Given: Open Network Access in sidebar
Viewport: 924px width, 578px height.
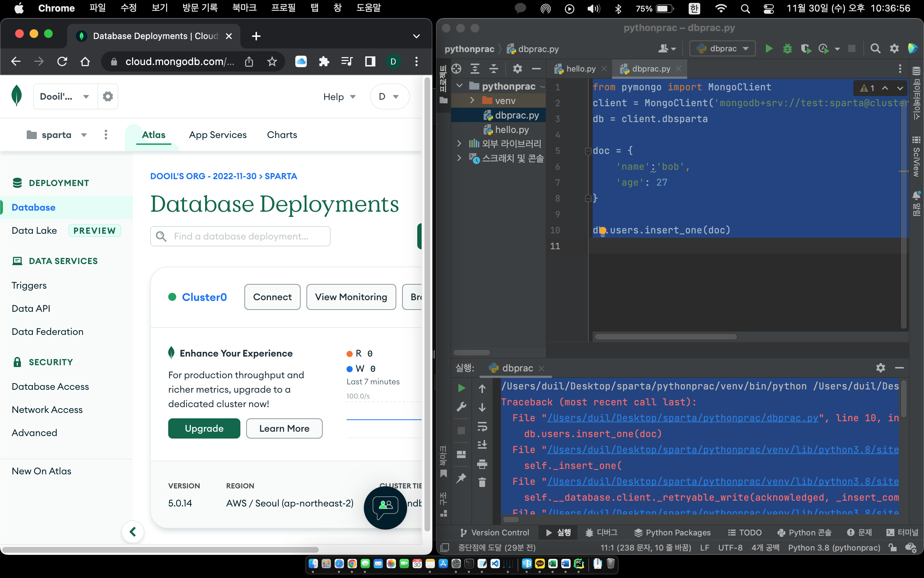Looking at the screenshot, I should pos(47,409).
